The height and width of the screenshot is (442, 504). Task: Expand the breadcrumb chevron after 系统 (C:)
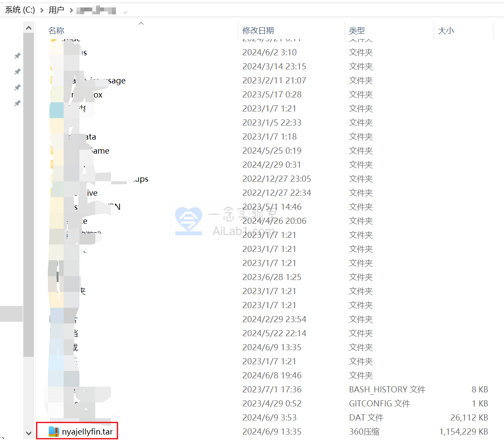click(41, 10)
